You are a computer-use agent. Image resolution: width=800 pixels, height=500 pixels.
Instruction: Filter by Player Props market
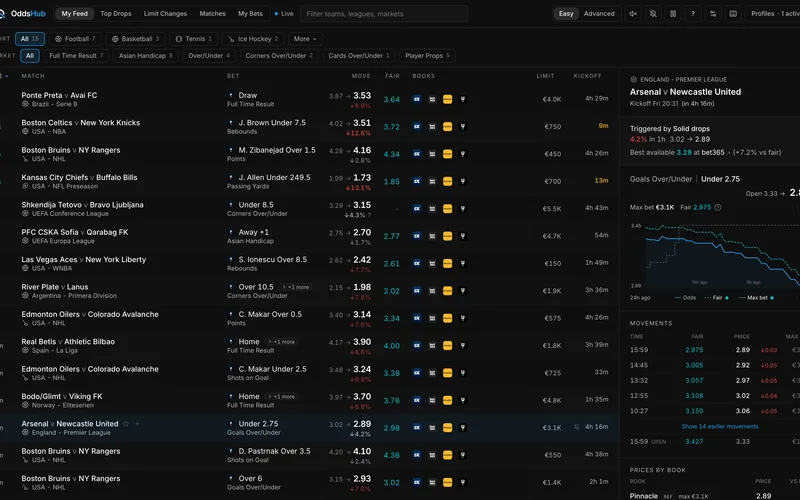(x=428, y=56)
